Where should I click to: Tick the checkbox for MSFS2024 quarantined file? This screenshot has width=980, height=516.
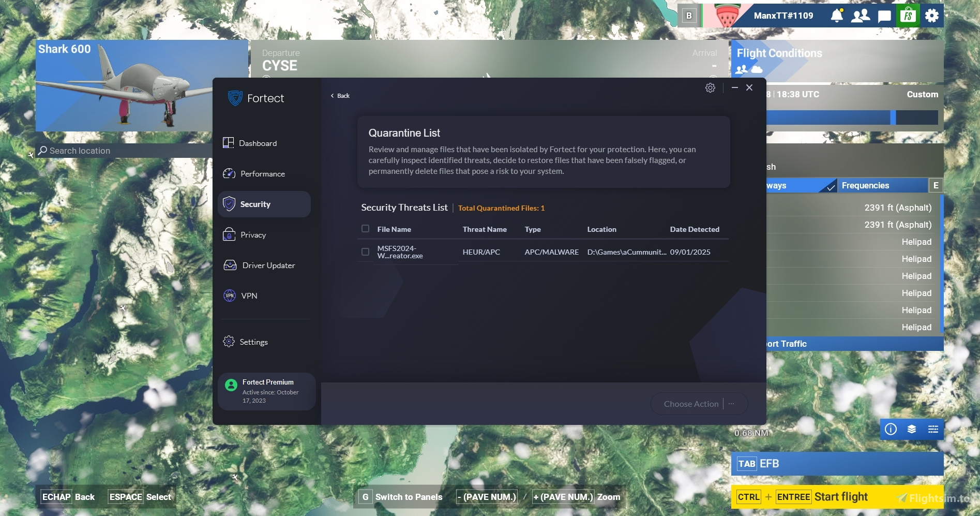click(x=365, y=252)
